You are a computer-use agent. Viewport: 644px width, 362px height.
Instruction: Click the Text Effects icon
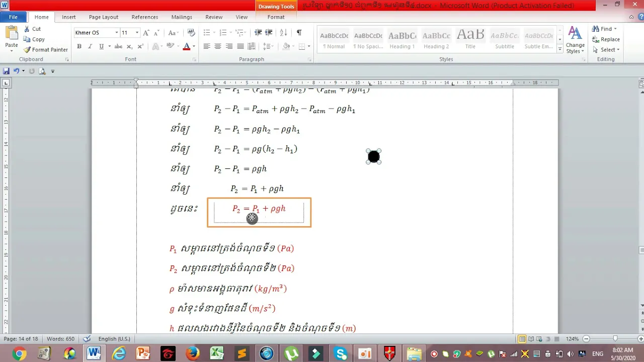click(155, 46)
